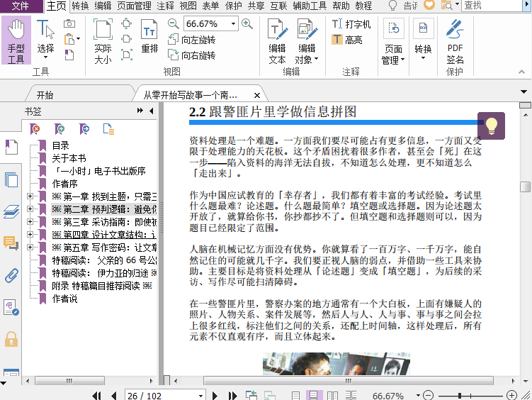
Task: Activate the Select tool (选择)
Action: click(45, 40)
